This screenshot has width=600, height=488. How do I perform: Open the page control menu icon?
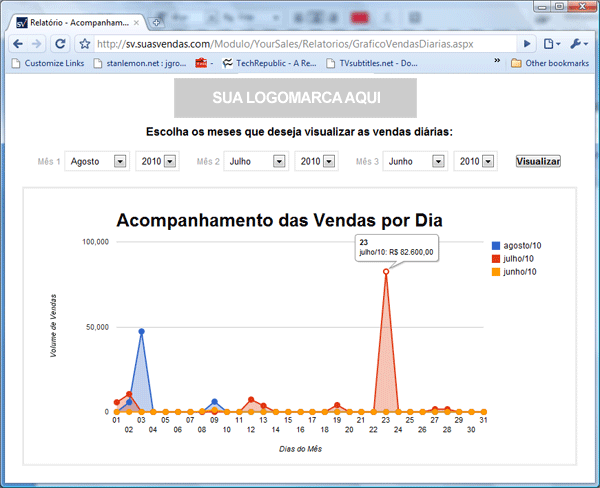pyautogui.click(x=552, y=44)
